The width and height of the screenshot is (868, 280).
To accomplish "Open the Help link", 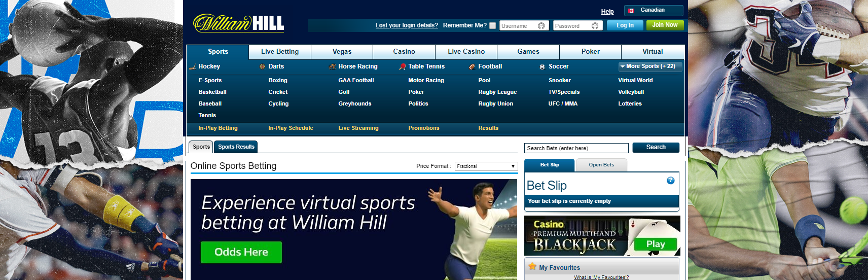I will [607, 12].
